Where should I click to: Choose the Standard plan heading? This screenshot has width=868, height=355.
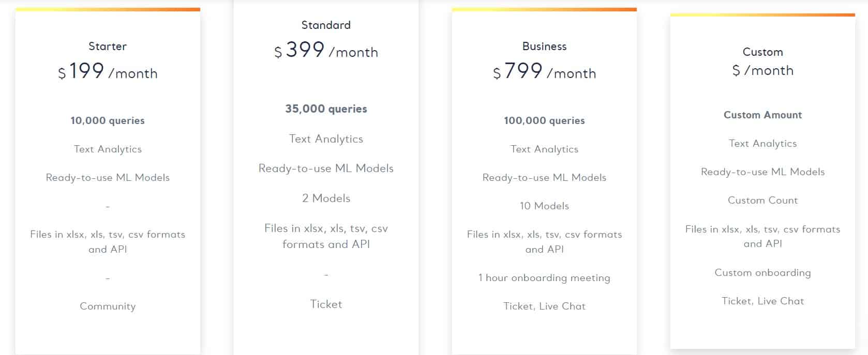326,25
